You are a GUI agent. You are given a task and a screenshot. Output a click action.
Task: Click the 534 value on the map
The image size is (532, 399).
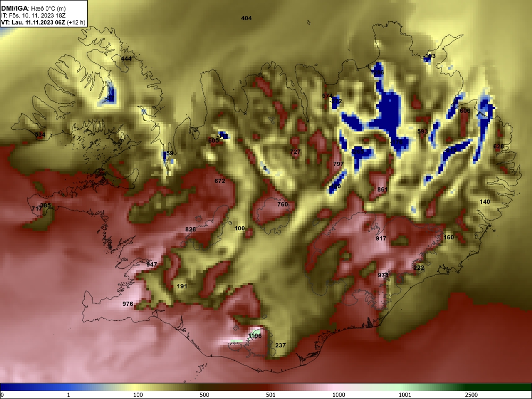point(40,135)
